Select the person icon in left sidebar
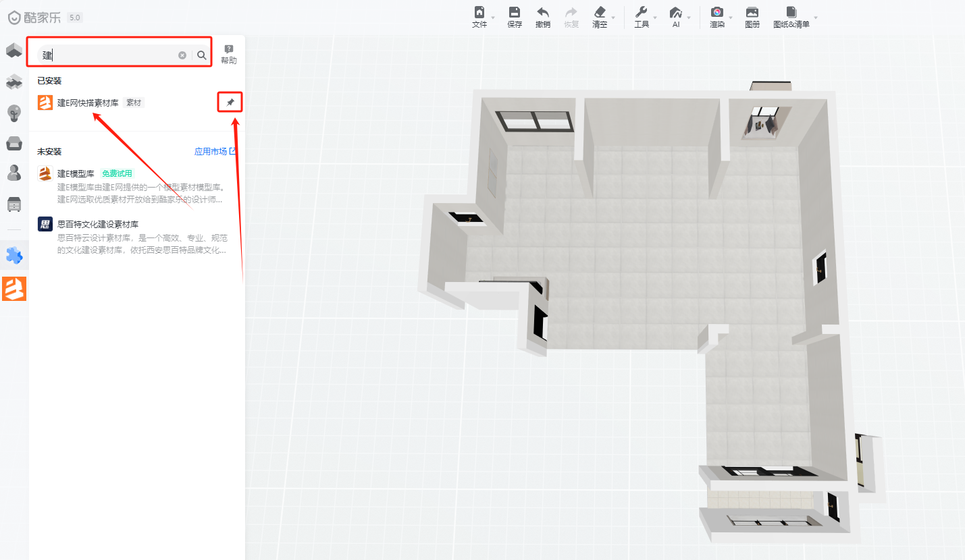This screenshot has width=965, height=560. [x=14, y=173]
